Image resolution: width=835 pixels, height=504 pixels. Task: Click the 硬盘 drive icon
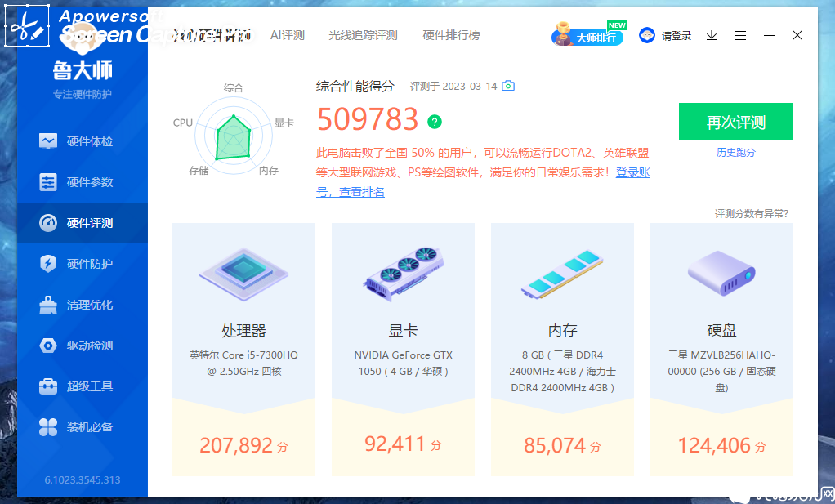point(721,274)
